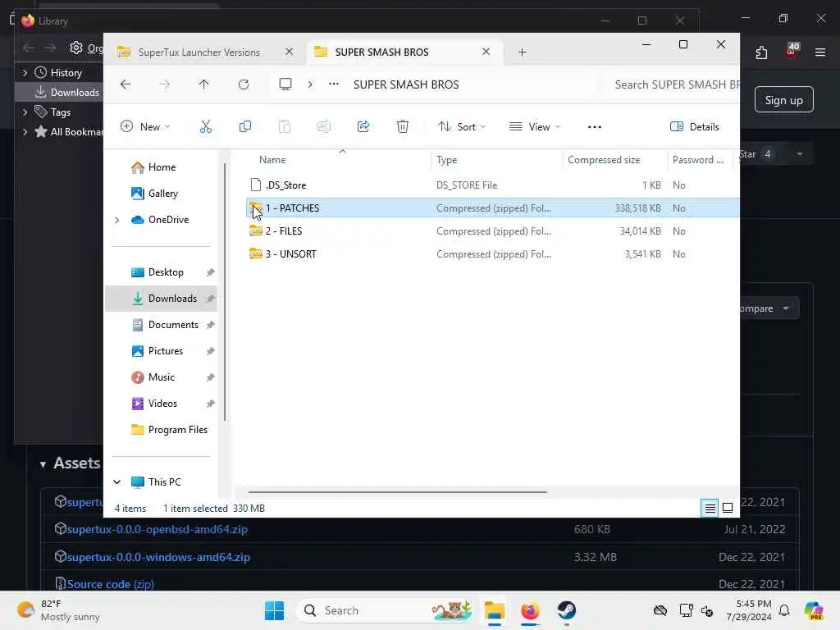Toggle the Details pane
Viewport: 840px width, 630px height.
[694, 127]
